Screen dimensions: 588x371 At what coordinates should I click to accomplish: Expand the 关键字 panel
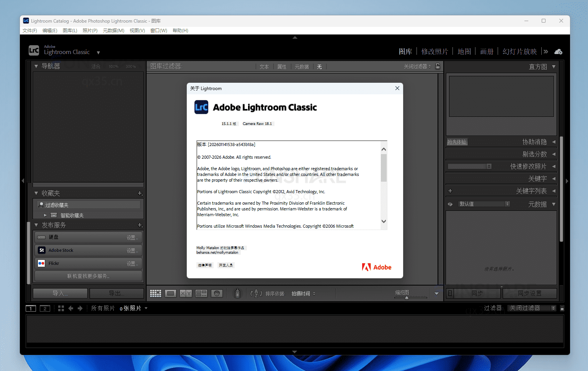554,179
